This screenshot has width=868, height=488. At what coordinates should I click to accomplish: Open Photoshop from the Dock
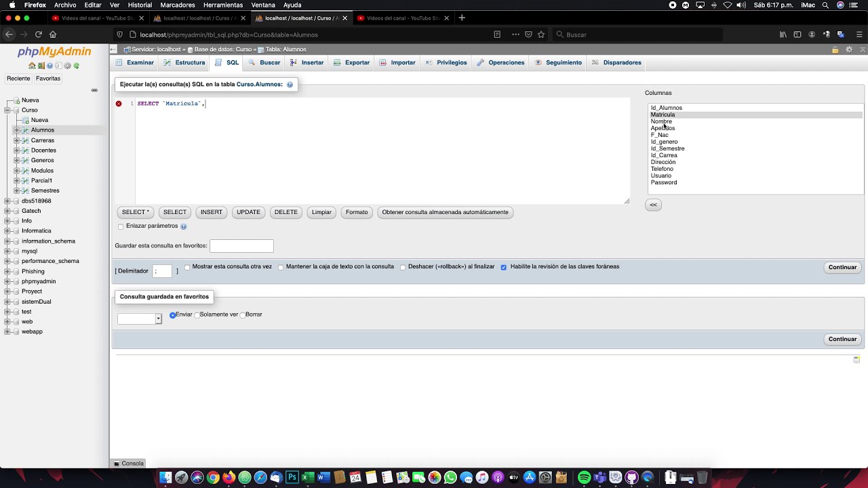click(x=292, y=478)
